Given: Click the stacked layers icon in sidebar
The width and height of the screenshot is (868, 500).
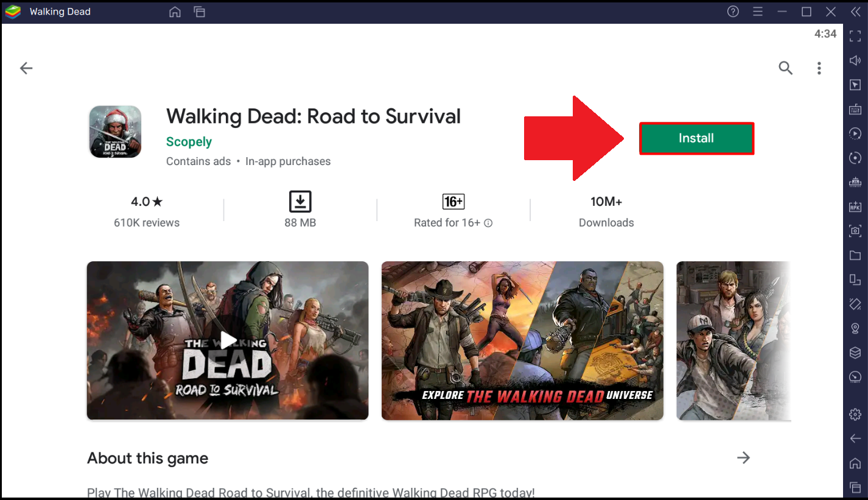Looking at the screenshot, I should click(x=855, y=353).
